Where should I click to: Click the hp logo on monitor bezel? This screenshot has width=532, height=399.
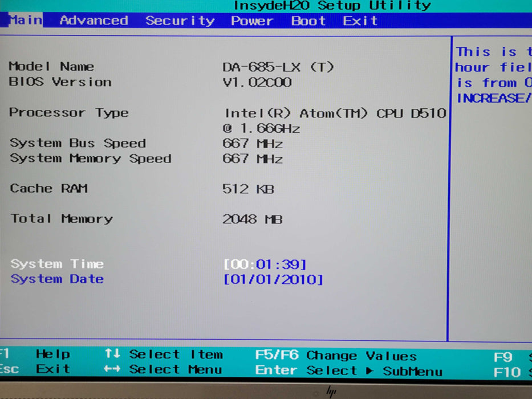pos(330,391)
